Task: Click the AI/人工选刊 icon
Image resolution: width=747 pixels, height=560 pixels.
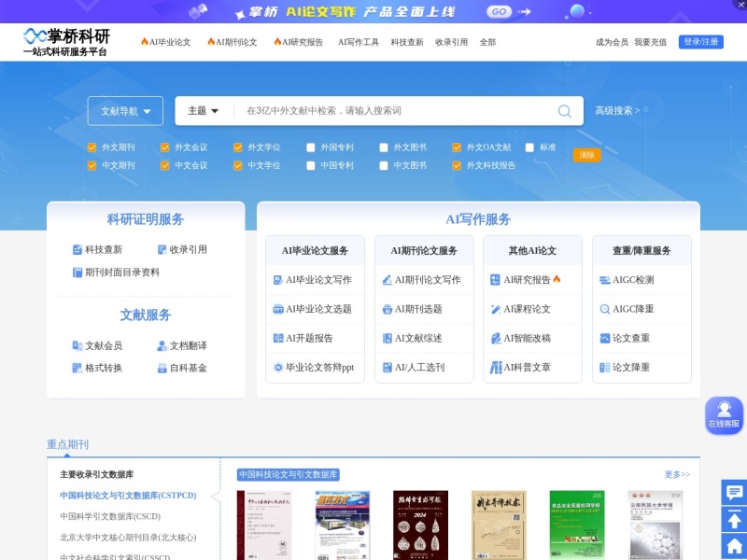Action: (x=388, y=367)
